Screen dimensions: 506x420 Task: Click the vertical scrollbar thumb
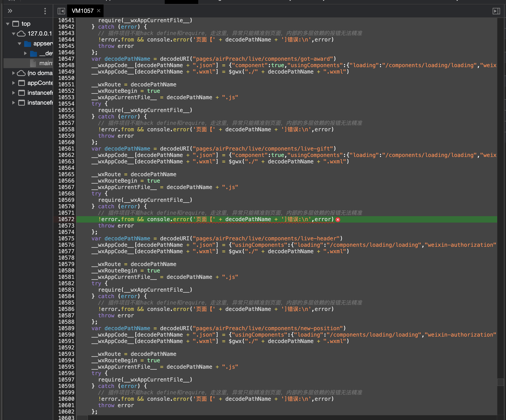coord(500,382)
